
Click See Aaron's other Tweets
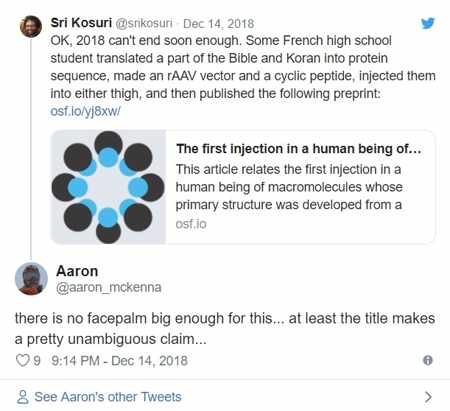108,397
